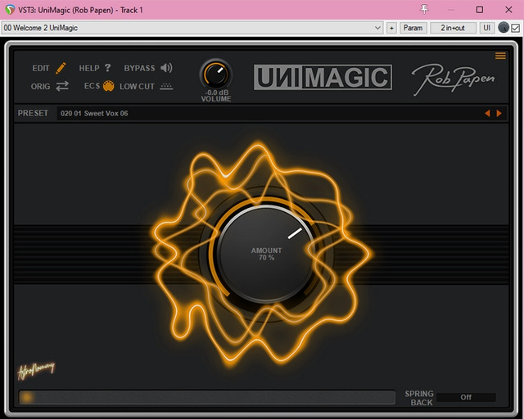Open the 2 in+out routing button
524x420 pixels.
tap(453, 28)
